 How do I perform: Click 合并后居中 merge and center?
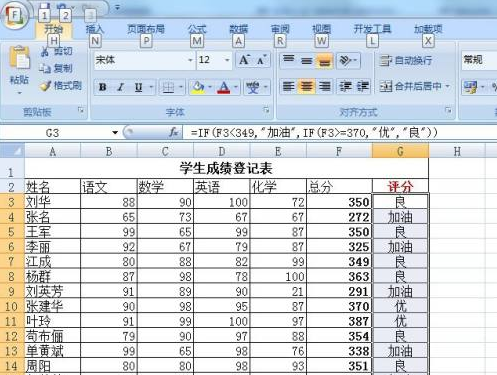[410, 87]
